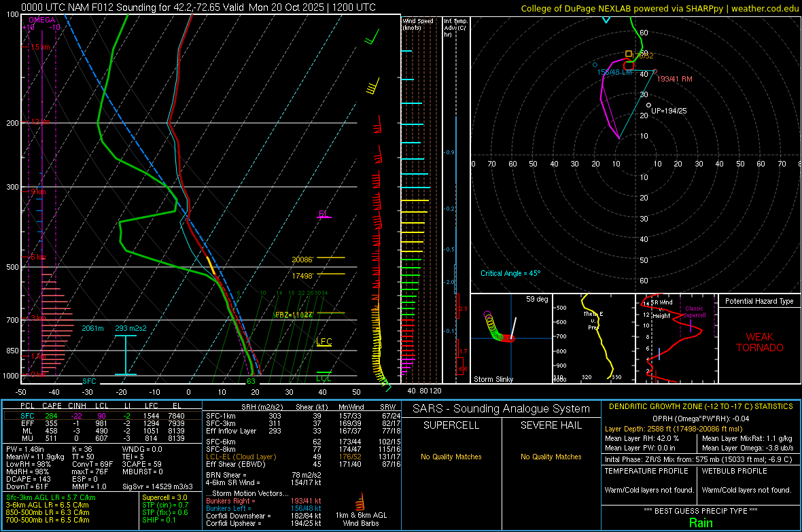Click the "193/41 RM" hodograph label
Image resolution: width=802 pixels, height=532 pixels.
pyautogui.click(x=675, y=79)
